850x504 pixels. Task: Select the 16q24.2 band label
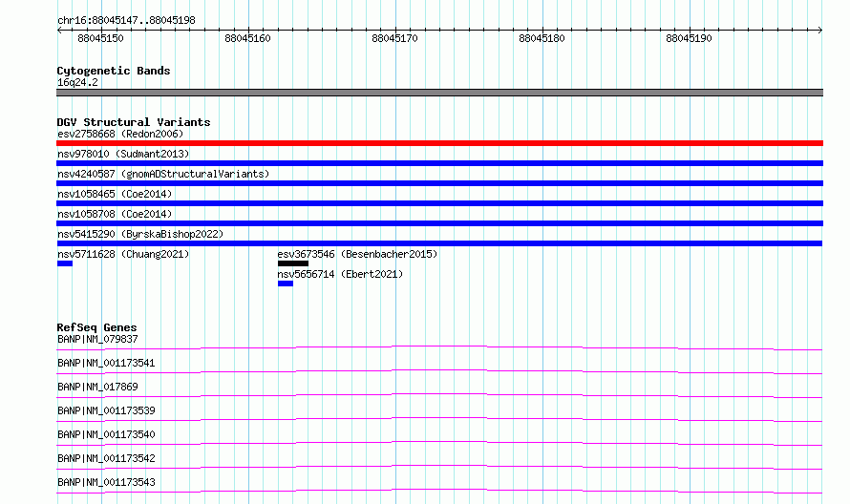[77, 82]
